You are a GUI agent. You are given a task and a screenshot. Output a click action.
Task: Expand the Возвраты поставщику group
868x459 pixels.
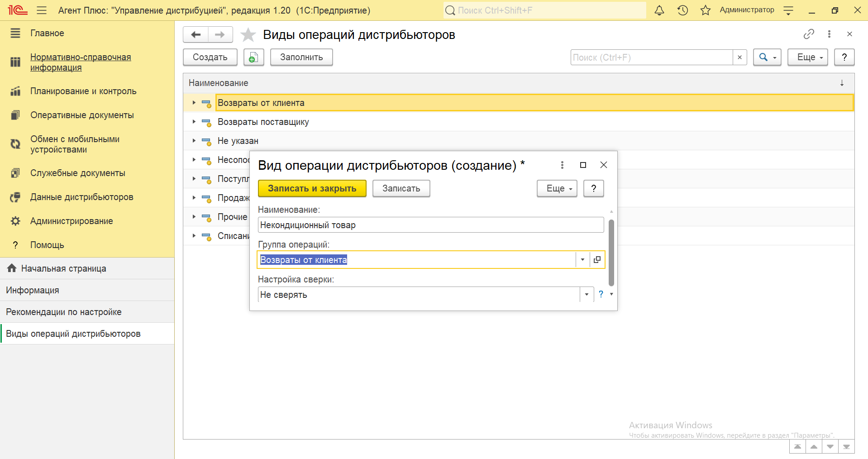coord(194,122)
